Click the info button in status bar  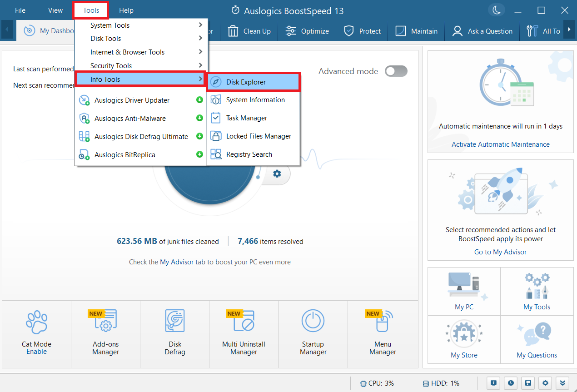(494, 383)
